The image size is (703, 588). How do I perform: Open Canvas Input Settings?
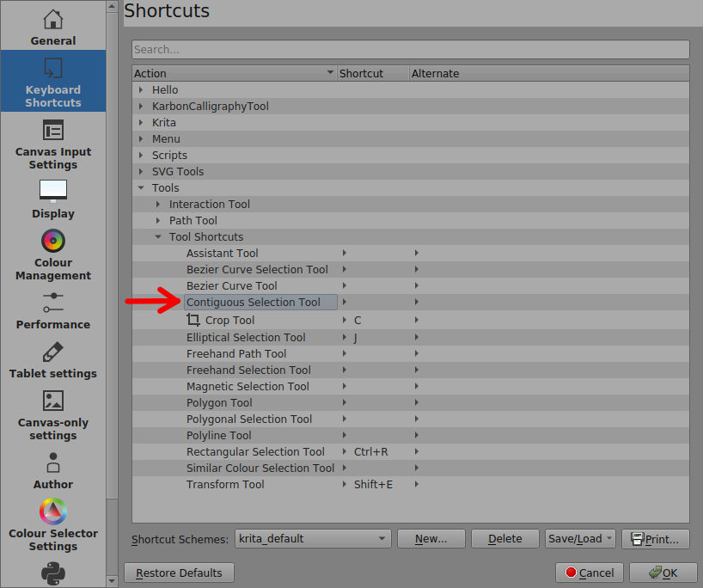53,144
